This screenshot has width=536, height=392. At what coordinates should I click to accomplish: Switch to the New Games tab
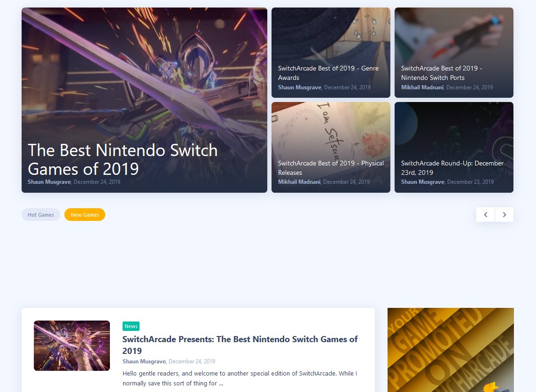(x=85, y=215)
